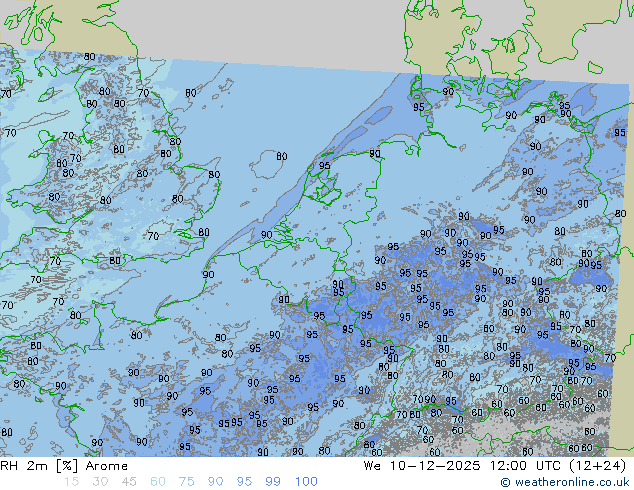Image resolution: width=634 pixels, height=490 pixels.
Task: Select the legend value 100
Action: point(306,482)
